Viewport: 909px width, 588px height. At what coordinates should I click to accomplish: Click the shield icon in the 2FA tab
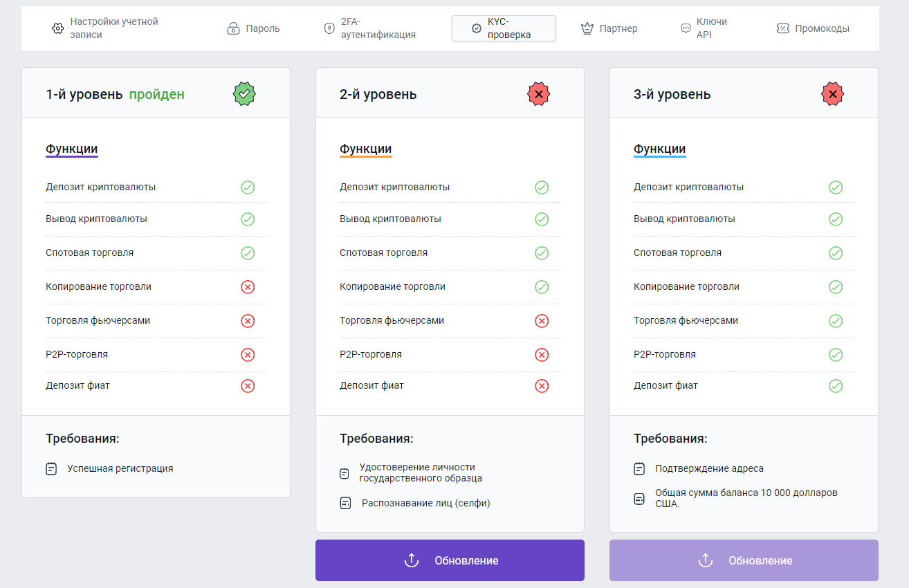[329, 28]
